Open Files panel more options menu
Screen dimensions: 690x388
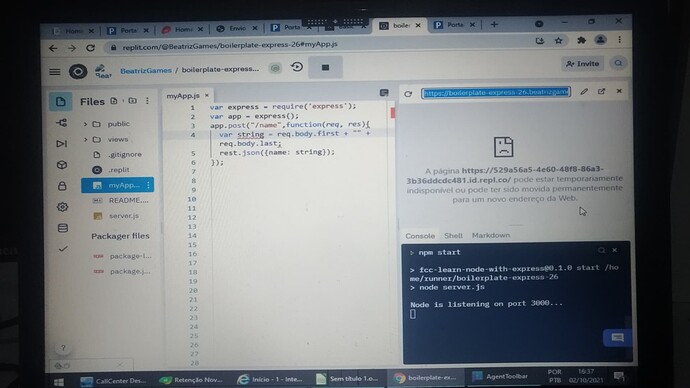point(147,101)
